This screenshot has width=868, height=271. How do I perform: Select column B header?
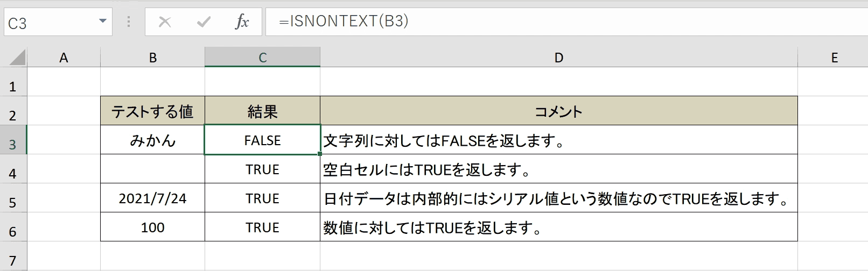pos(152,58)
